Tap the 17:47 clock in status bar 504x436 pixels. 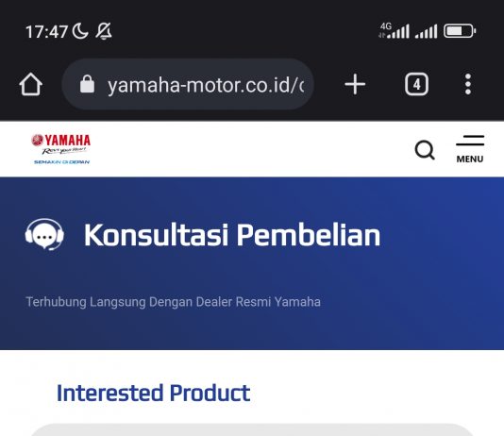[46, 32]
